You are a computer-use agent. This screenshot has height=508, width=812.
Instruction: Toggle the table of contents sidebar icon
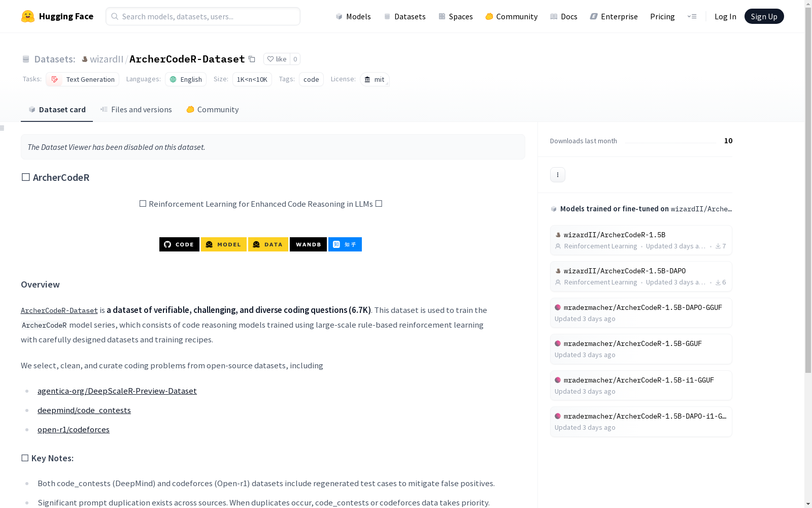3,128
